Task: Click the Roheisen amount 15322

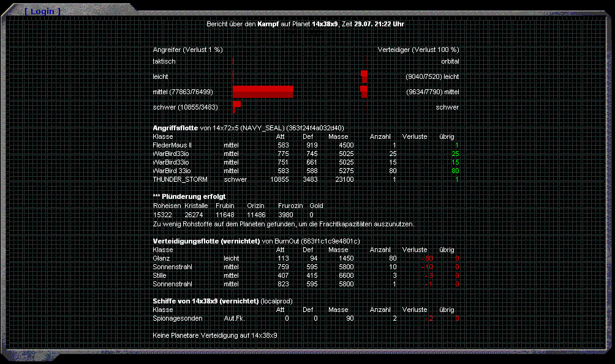Action: coord(162,215)
